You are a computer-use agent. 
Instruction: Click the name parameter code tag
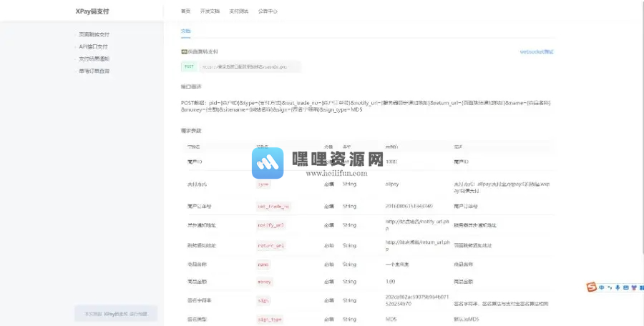click(x=263, y=265)
